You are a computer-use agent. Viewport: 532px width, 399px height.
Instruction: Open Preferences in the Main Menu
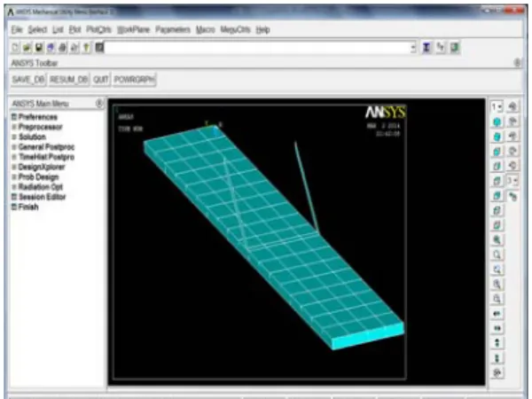coord(37,117)
